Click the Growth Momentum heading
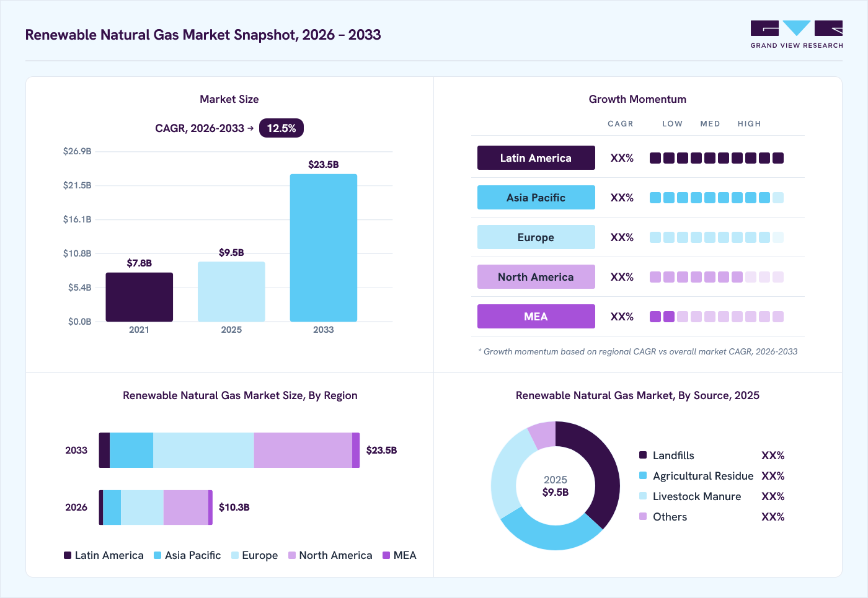Viewport: 868px width, 598px height. (x=637, y=99)
